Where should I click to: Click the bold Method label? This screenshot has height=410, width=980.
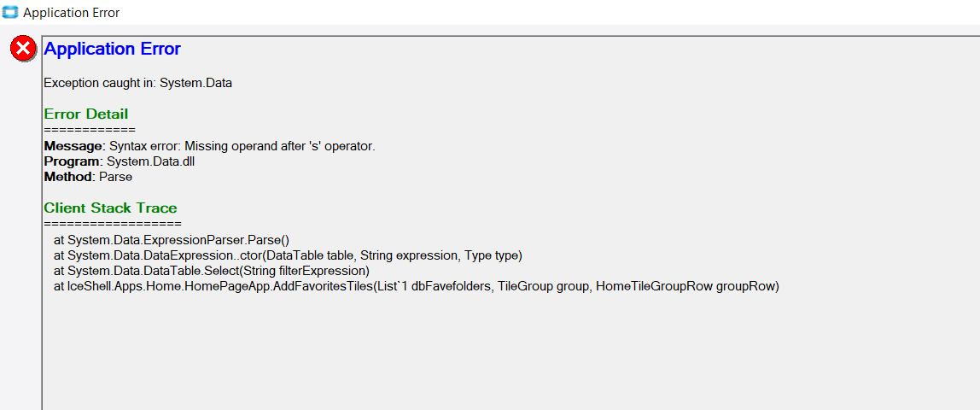(x=68, y=177)
